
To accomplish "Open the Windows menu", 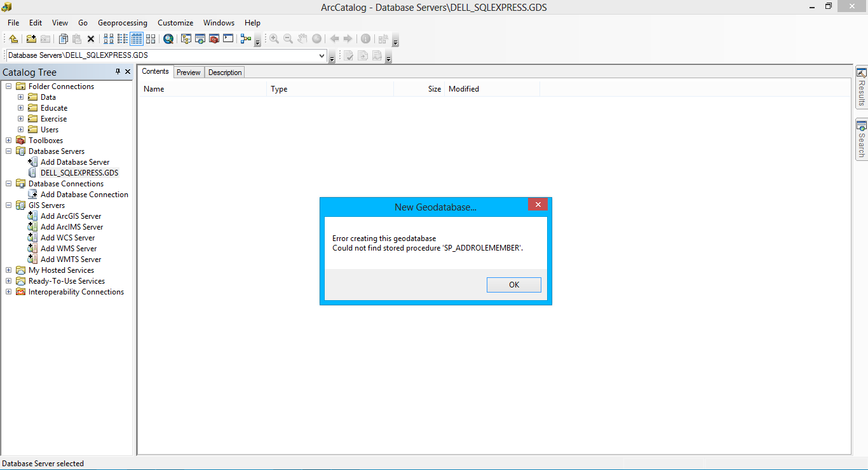I will click(219, 23).
